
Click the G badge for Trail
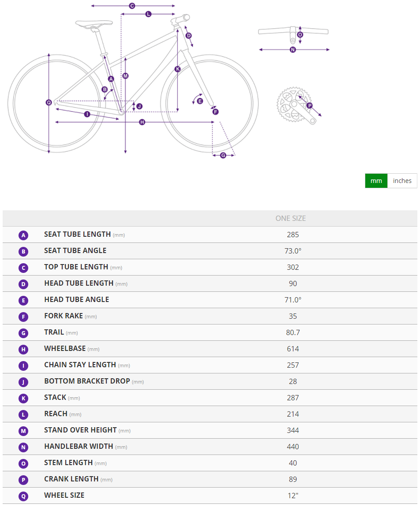coord(23,333)
